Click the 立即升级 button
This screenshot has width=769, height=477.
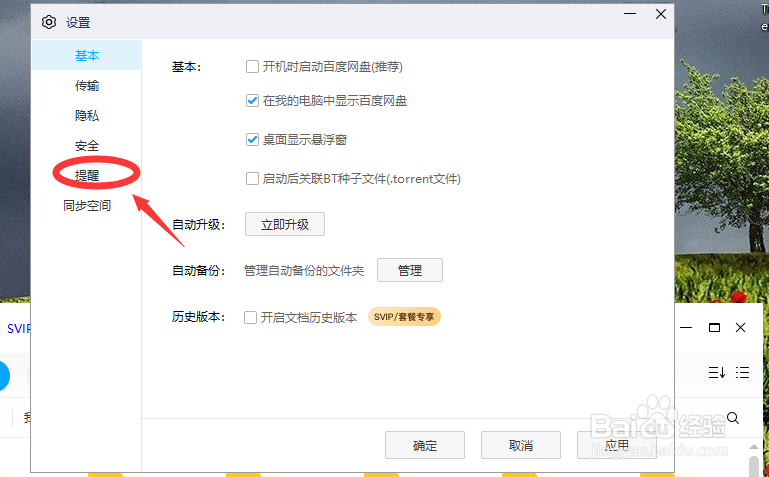285,224
